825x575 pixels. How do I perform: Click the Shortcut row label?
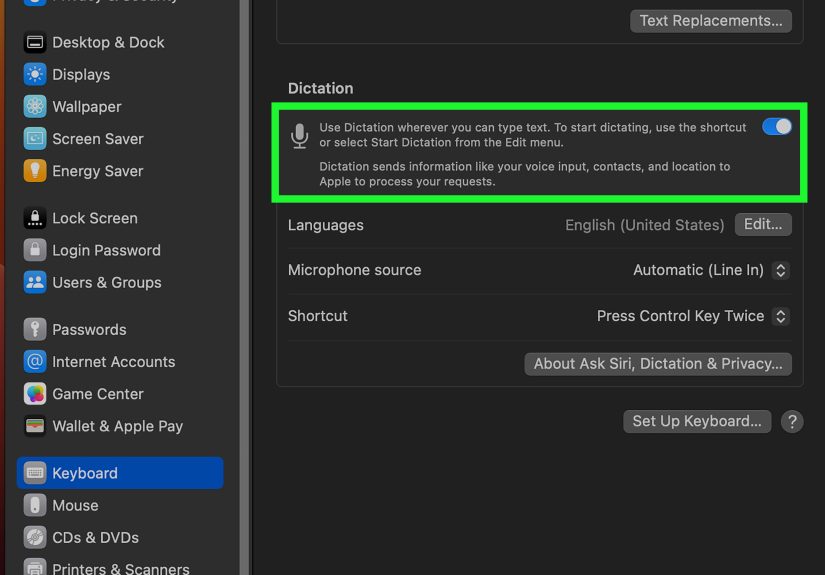pos(318,316)
